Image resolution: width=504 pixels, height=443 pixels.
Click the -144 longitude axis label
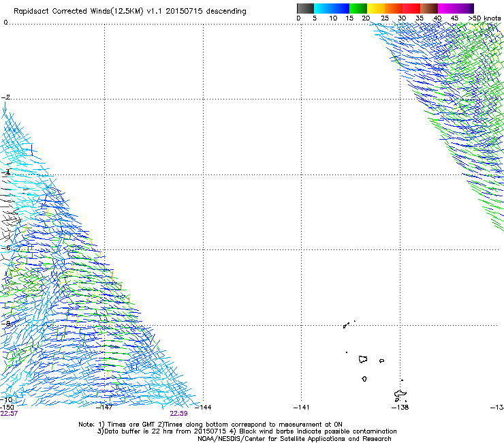(x=203, y=408)
